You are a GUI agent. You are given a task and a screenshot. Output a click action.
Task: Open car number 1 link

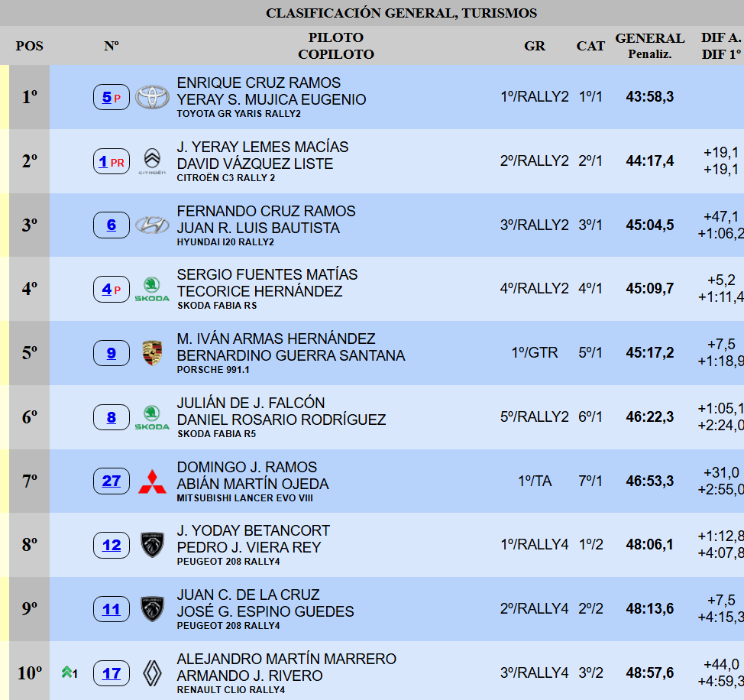pos(103,161)
